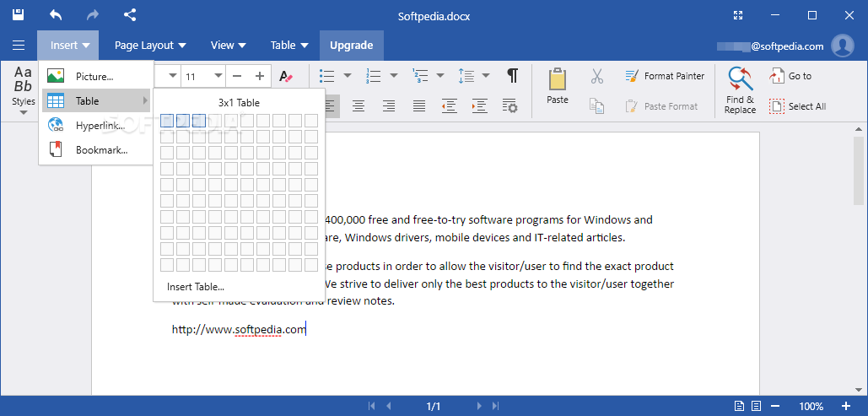Expand multilevel list dropdown arrow
The width and height of the screenshot is (868, 416).
pos(440,76)
